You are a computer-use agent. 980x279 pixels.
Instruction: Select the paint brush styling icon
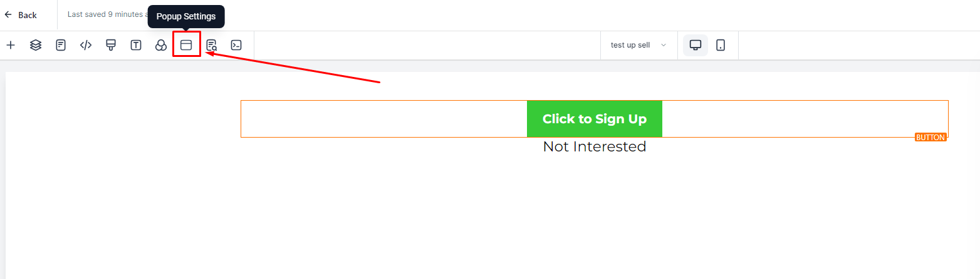click(111, 45)
